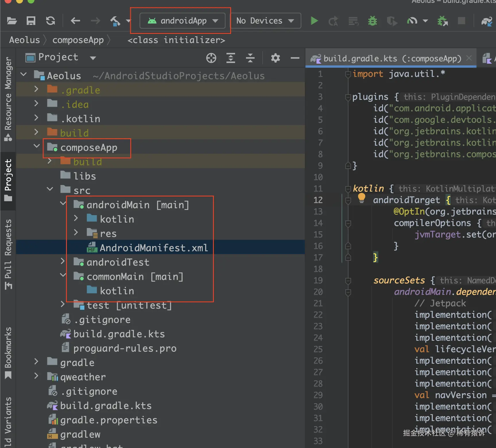
Task: Select the build.gradle.kts (:composeApp) editor tab
Action: (392, 59)
